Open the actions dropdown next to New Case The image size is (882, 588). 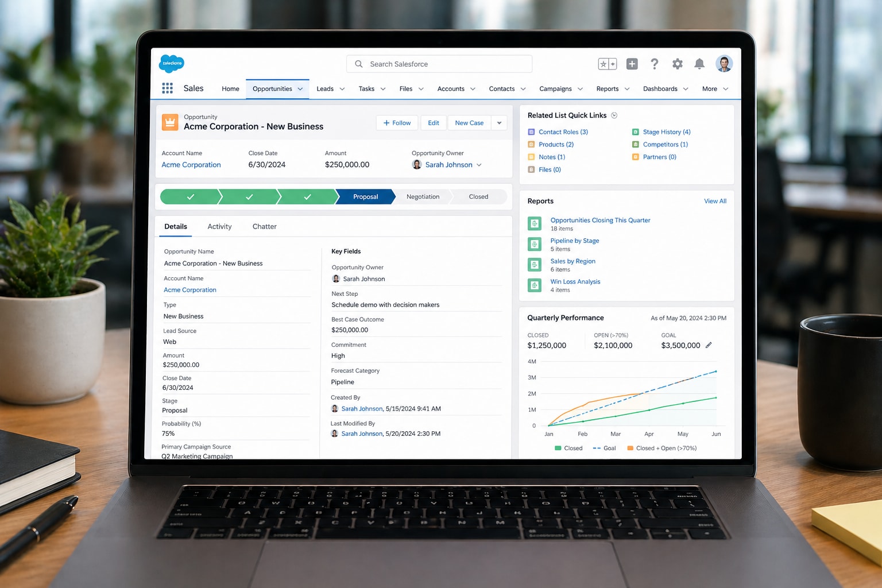pos(499,123)
